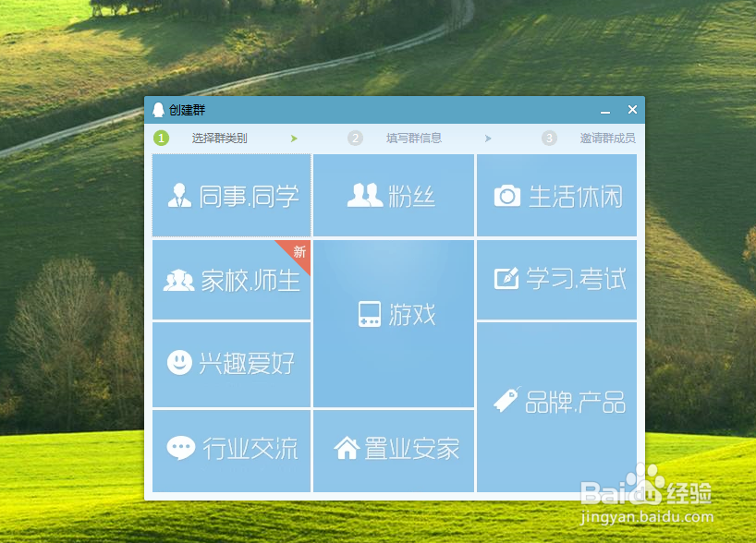The width and height of the screenshot is (756, 543).
Task: Expand the green arrow after 选择群类别
Action: pyautogui.click(x=295, y=137)
